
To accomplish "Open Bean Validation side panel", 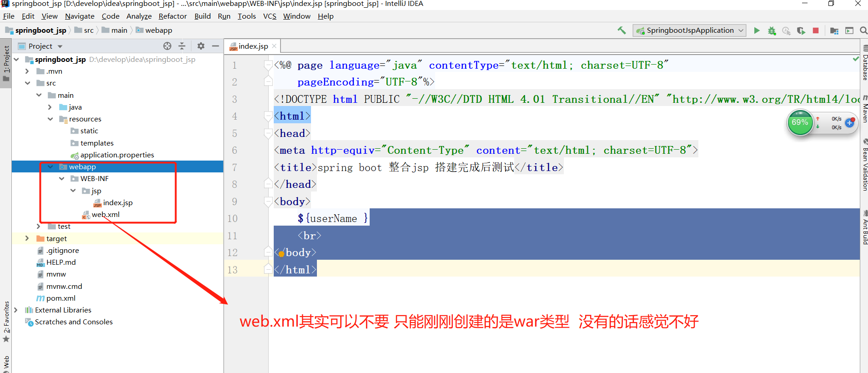I will coord(864,165).
